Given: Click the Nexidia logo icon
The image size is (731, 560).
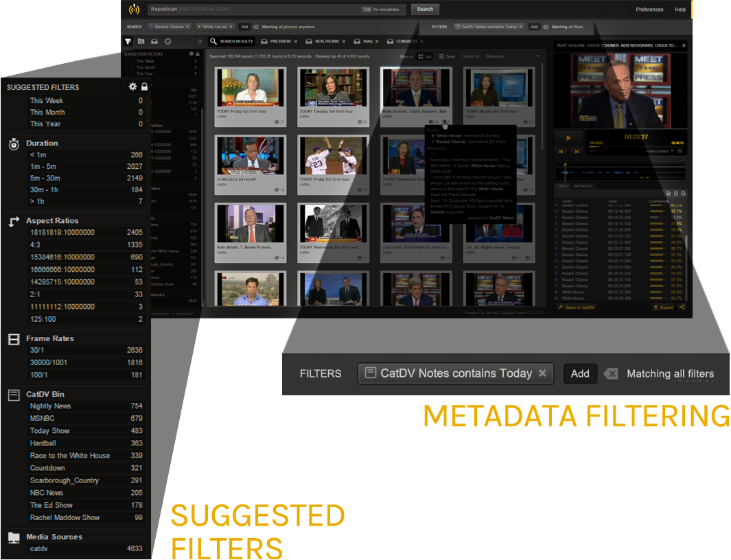Looking at the screenshot, I should [135, 10].
